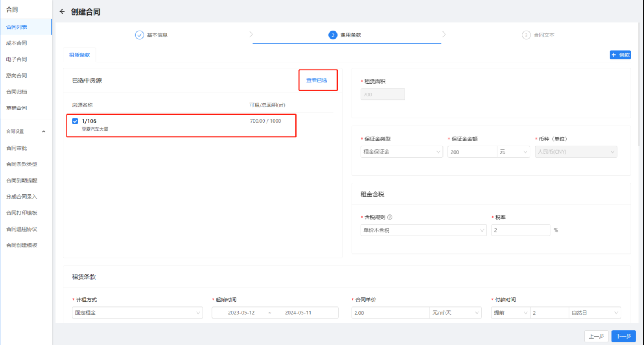Click the step 2 费用条款 circle icon
The height and width of the screenshot is (345, 644).
pos(333,35)
